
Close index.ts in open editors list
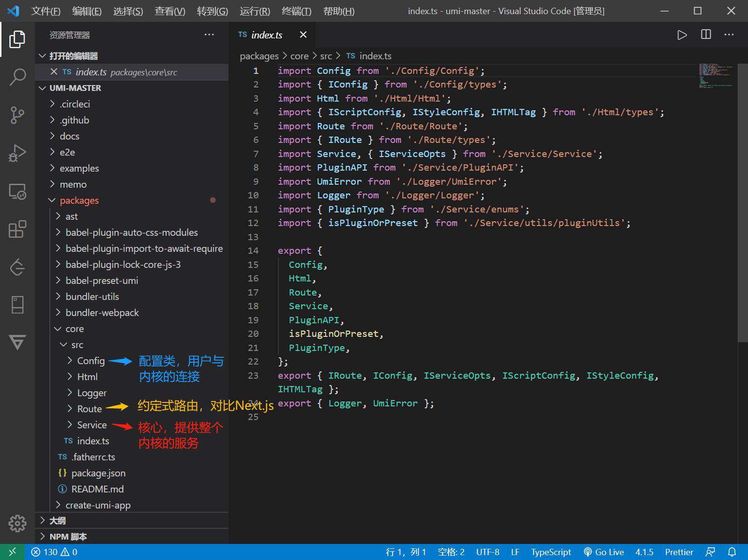coord(54,71)
